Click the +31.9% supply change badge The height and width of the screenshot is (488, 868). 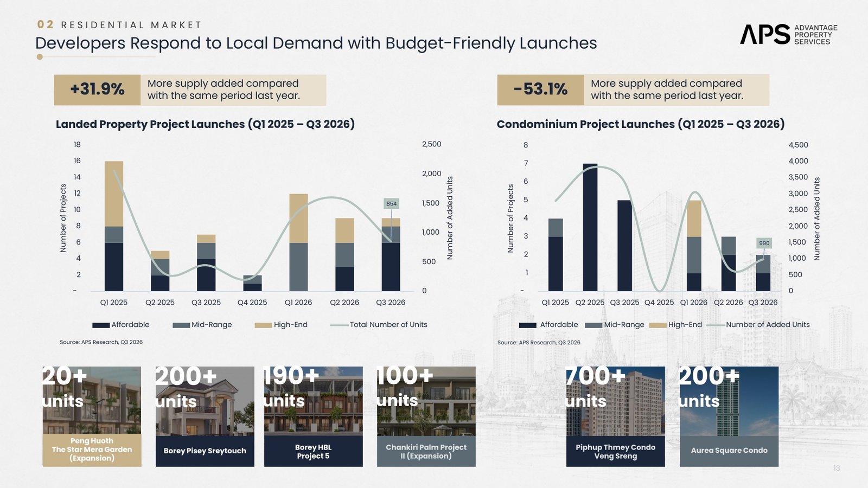pos(97,90)
